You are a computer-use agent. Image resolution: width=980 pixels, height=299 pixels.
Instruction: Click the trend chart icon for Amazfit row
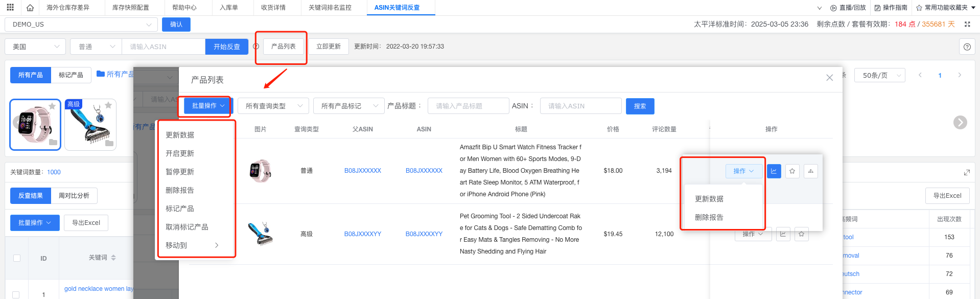point(774,171)
